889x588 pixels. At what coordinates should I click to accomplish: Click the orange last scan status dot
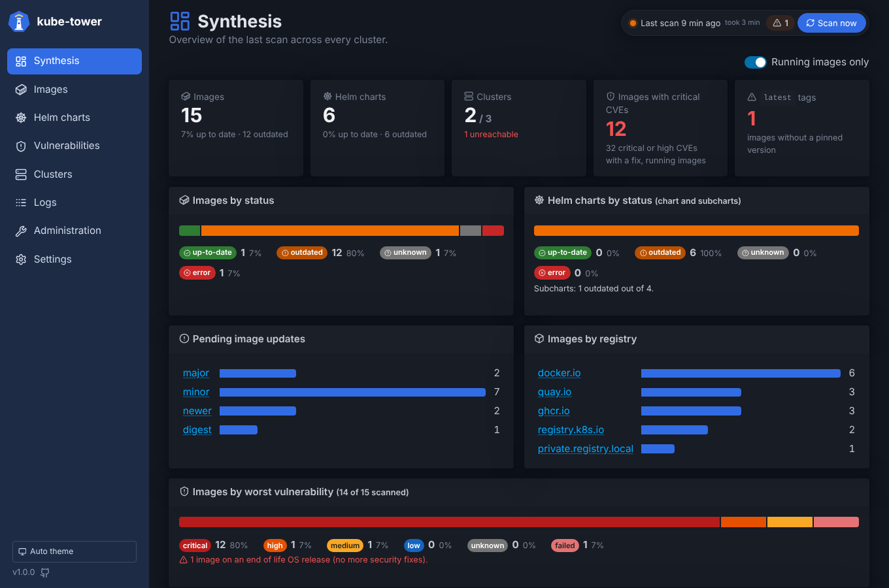[x=633, y=23]
